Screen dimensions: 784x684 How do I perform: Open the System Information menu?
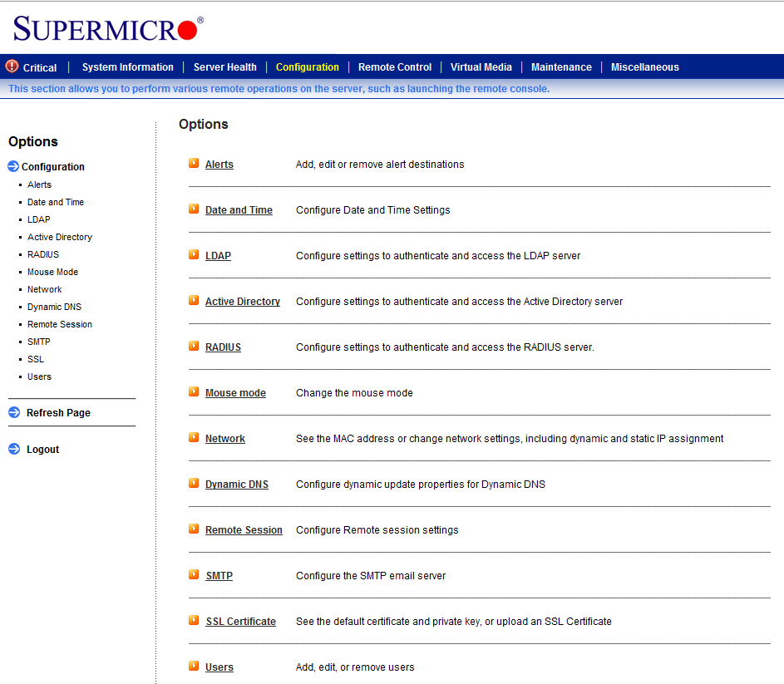[127, 67]
